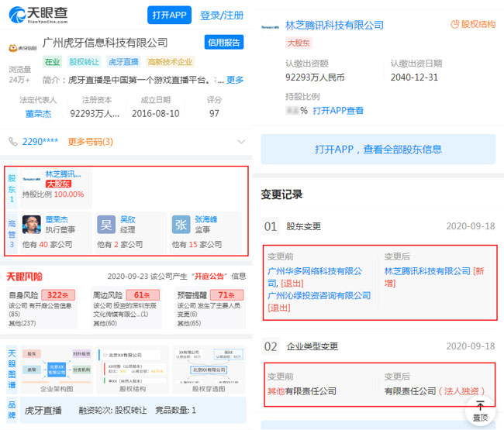The width and height of the screenshot is (504, 430).
Task: Open the 虎牙直播 brand row
Action: (133, 410)
